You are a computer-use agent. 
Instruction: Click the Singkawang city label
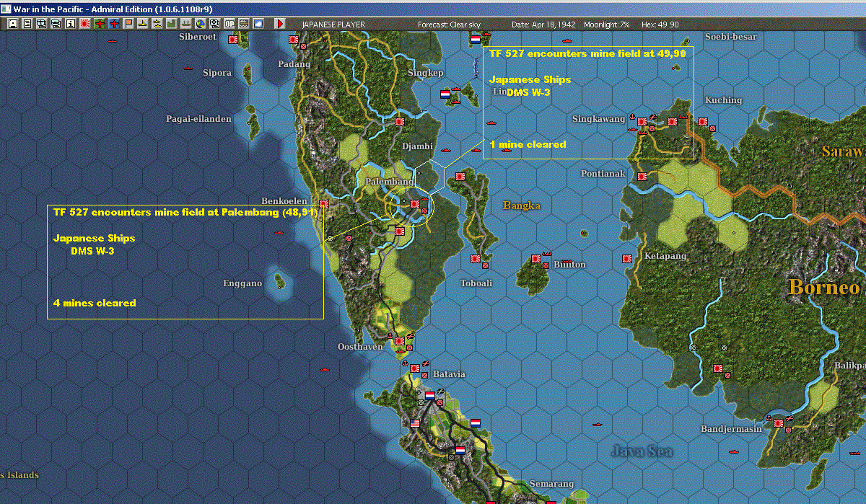tap(599, 118)
